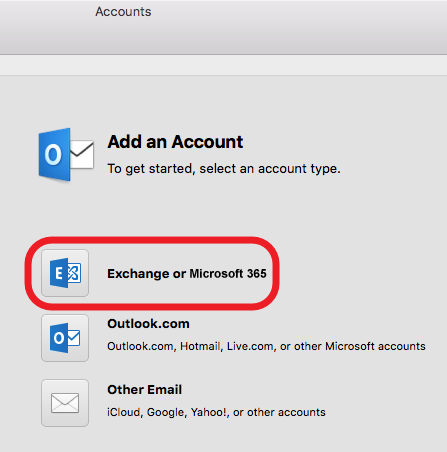This screenshot has width=447, height=452.
Task: Click iCloud, Google, Yahoo! description text
Action: [216, 412]
